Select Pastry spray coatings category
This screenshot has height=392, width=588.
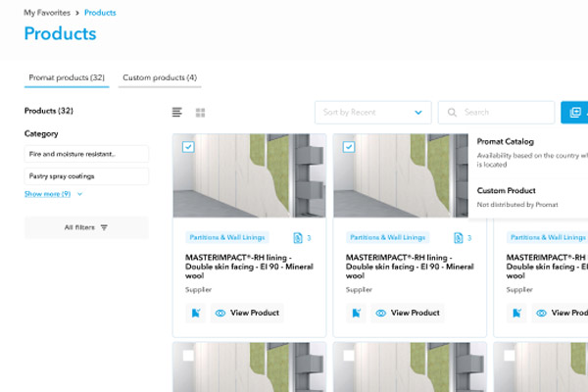(x=86, y=176)
